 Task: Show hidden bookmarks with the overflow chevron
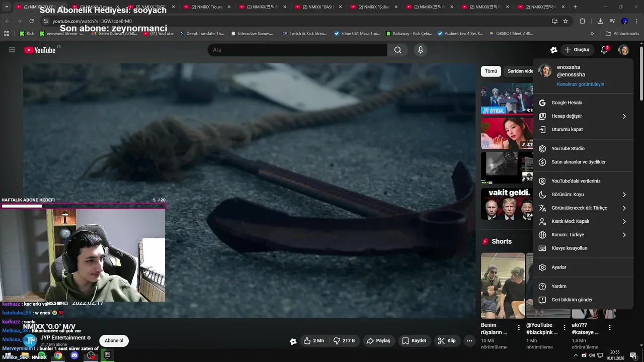pyautogui.click(x=592, y=33)
